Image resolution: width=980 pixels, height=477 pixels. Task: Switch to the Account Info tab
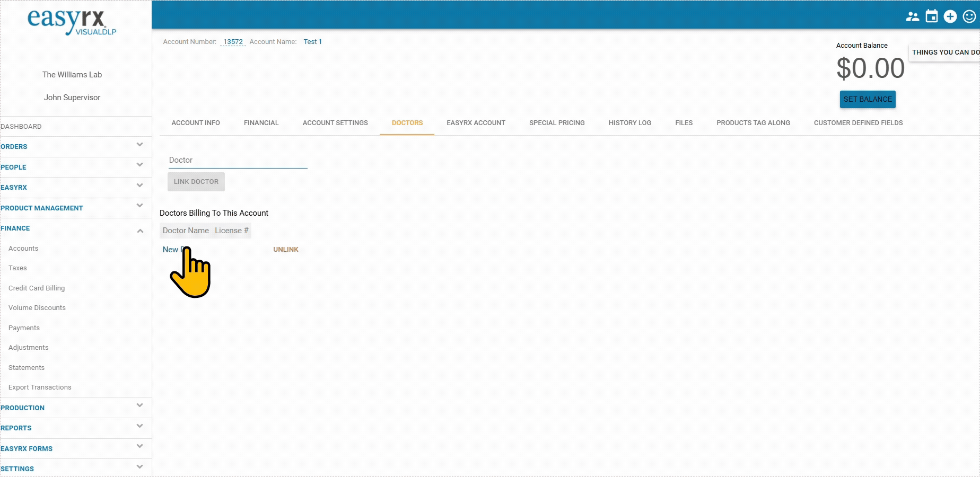click(x=196, y=123)
